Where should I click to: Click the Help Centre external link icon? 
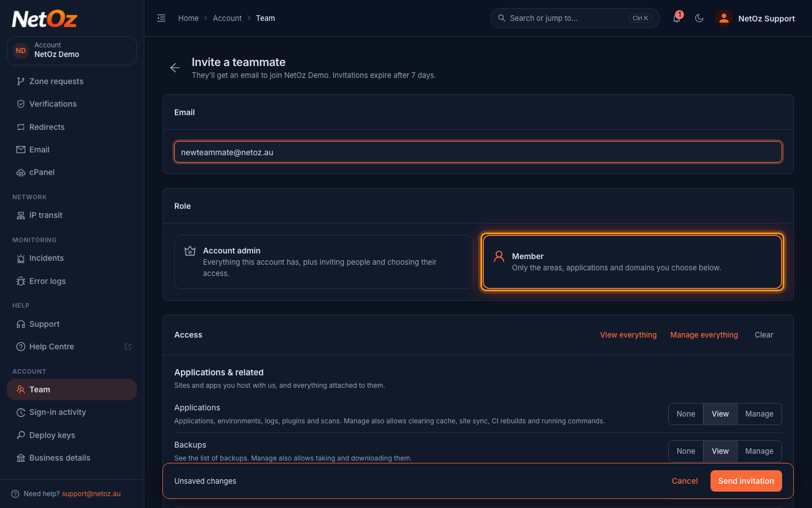(x=128, y=347)
